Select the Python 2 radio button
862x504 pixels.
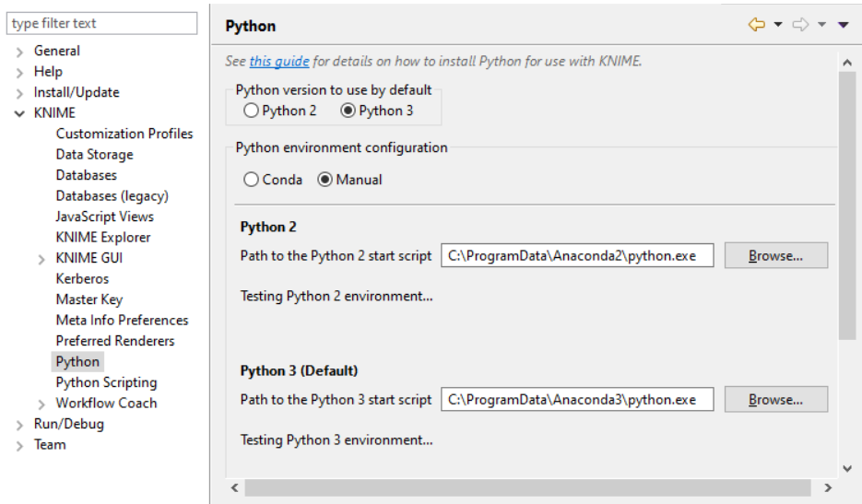pyautogui.click(x=251, y=111)
